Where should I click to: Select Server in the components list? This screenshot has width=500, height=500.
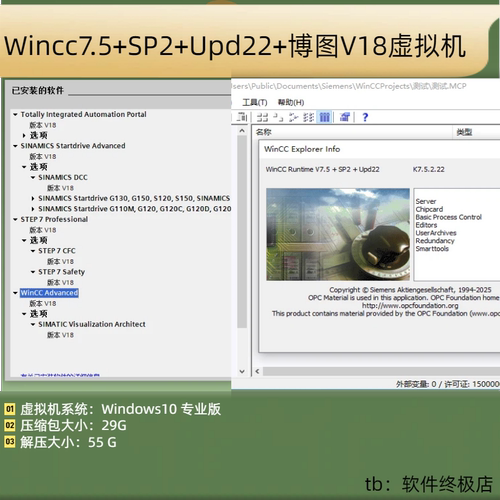tap(426, 201)
